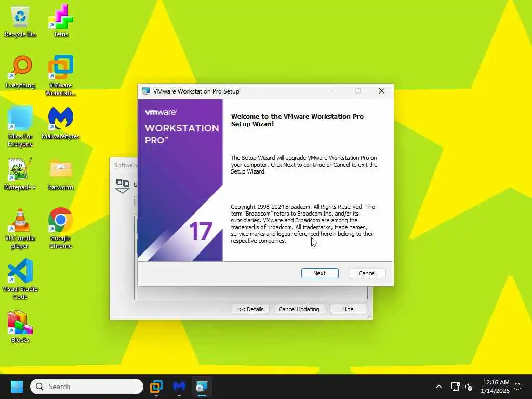The image size is (532, 399).
Task: Click the muted volume tray icon
Action: [x=469, y=387]
